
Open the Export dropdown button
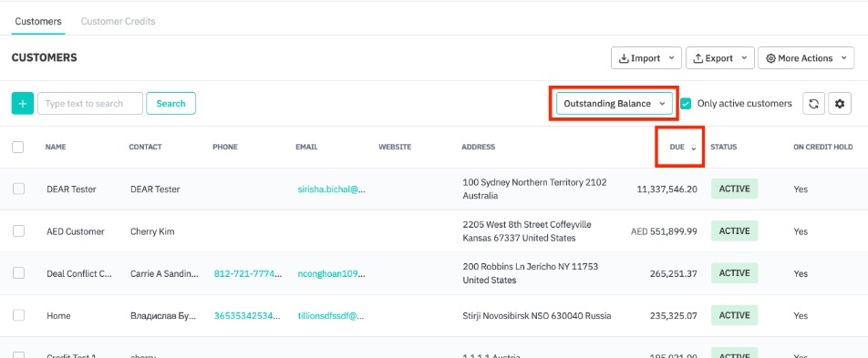click(719, 58)
